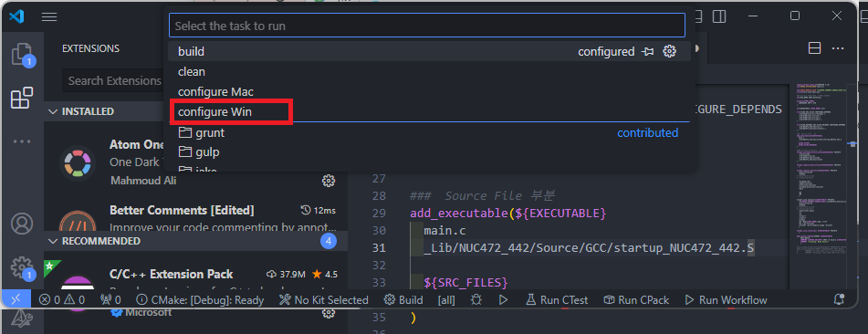Open the Explorer view in activity bar
The width and height of the screenshot is (868, 334).
pos(22,54)
